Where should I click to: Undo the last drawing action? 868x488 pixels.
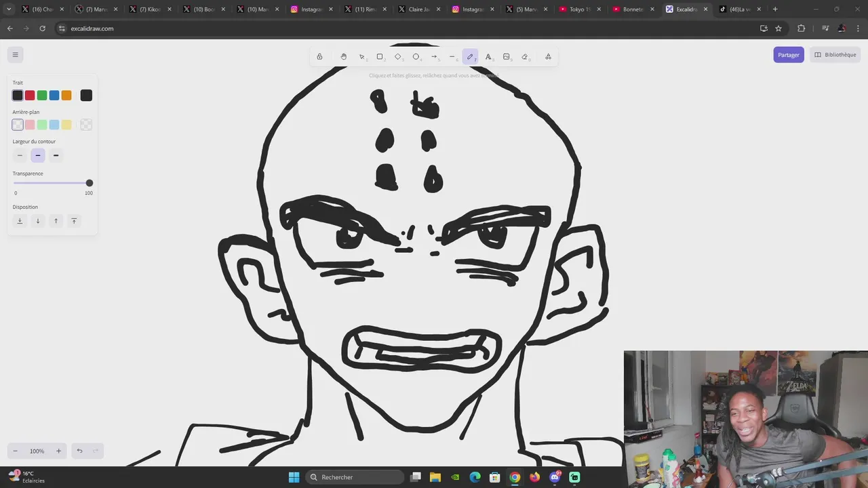tap(79, 451)
